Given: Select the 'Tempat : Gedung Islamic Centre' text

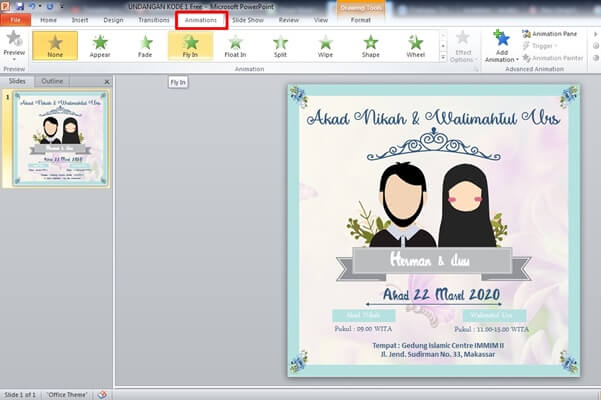Looking at the screenshot, I should coord(438,345).
